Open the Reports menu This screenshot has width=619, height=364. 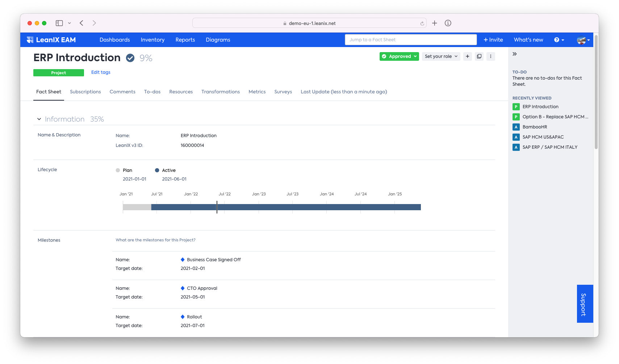pyautogui.click(x=185, y=40)
